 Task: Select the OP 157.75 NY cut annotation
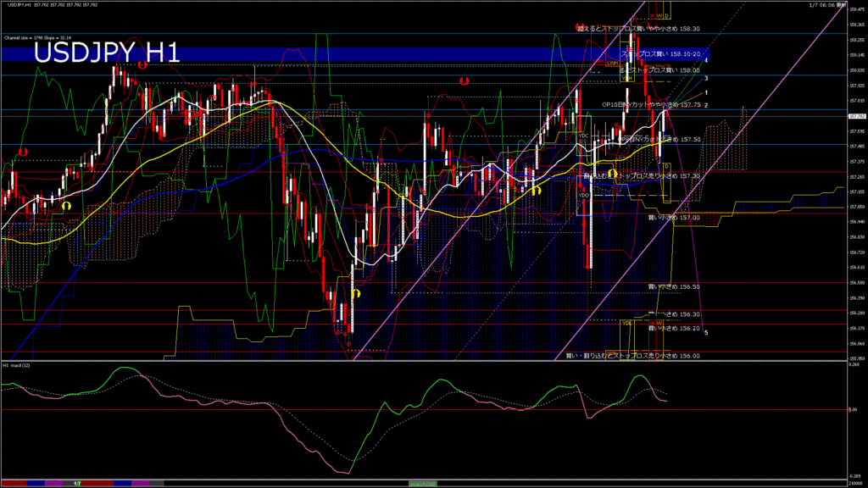pos(651,105)
